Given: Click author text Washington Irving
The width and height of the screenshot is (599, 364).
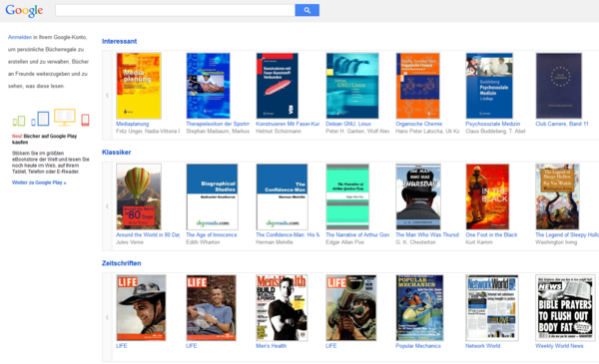Looking at the screenshot, I should click(556, 242).
